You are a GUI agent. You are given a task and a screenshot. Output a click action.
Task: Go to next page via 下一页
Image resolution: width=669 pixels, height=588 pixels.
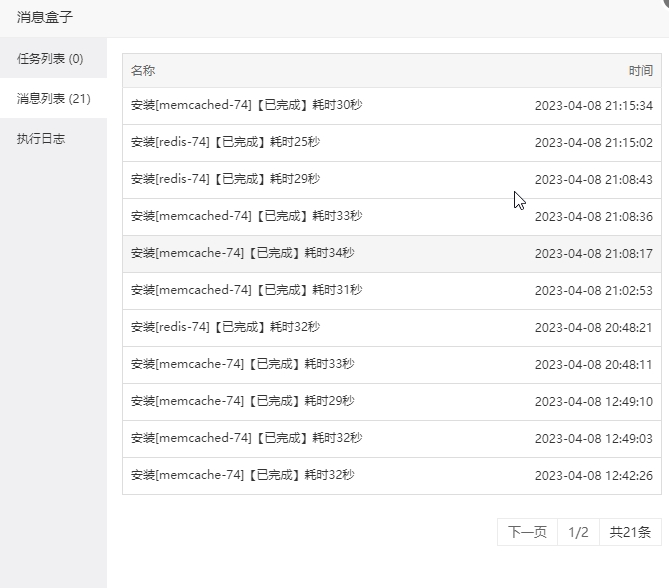click(527, 532)
